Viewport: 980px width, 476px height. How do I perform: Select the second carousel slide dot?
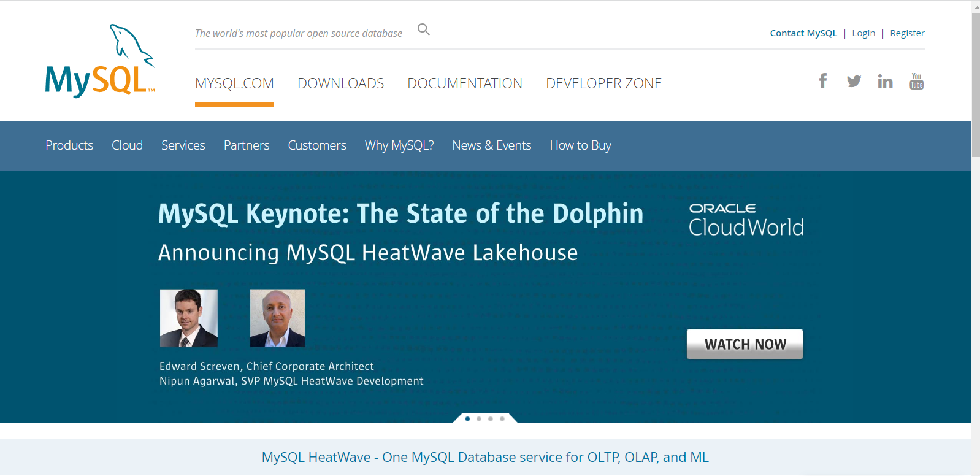point(479,419)
